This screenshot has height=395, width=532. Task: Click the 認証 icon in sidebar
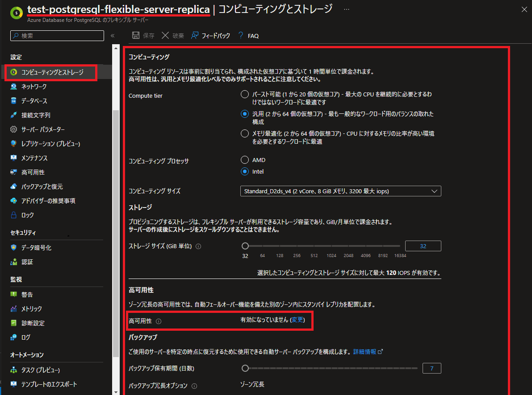[x=13, y=262]
